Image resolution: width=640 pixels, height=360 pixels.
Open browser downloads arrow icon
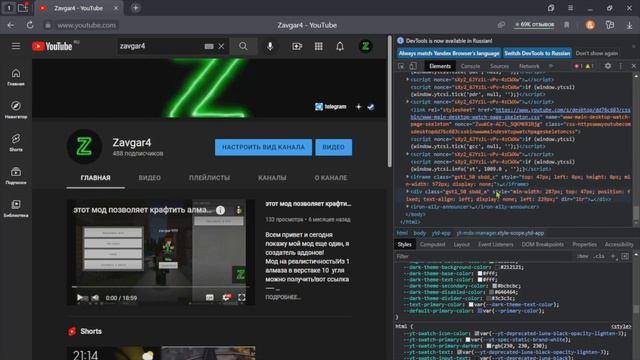[x=629, y=25]
